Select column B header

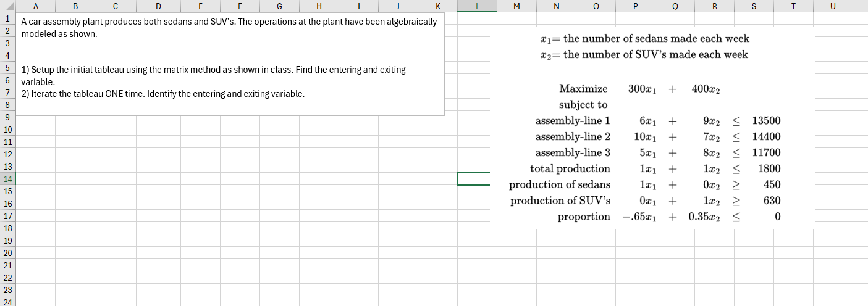(x=75, y=6)
